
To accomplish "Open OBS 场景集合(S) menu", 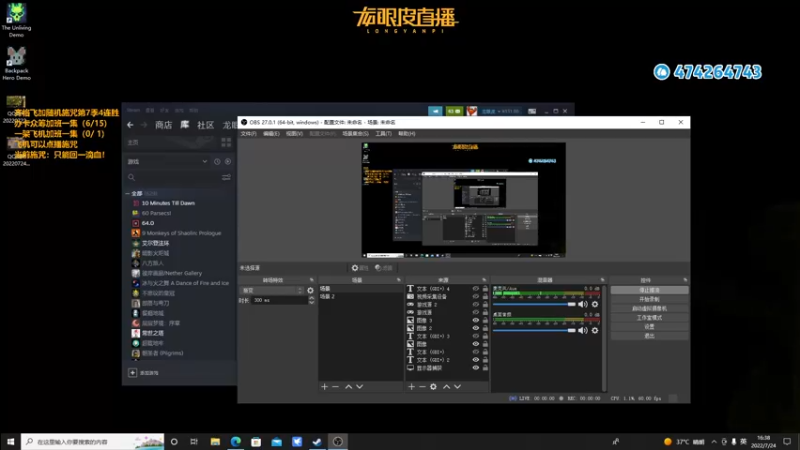I will pos(355,134).
